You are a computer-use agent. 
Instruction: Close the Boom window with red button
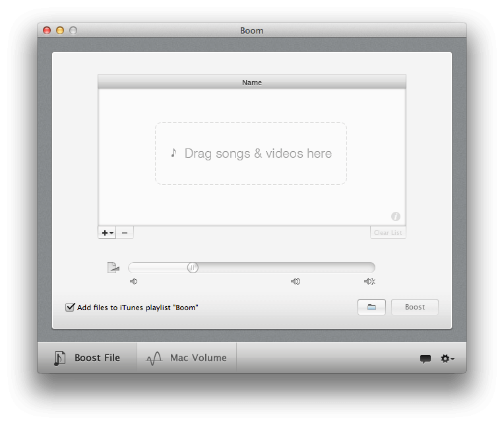pos(47,30)
